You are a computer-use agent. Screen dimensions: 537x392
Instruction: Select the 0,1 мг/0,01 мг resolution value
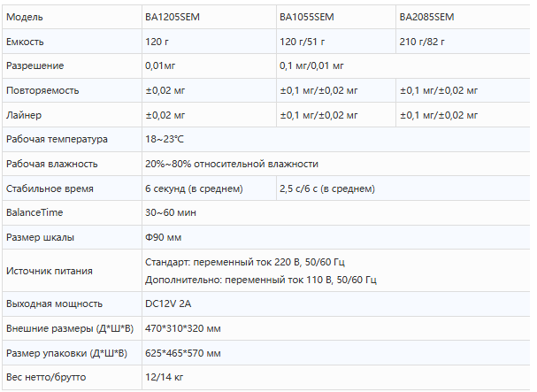coord(311,65)
